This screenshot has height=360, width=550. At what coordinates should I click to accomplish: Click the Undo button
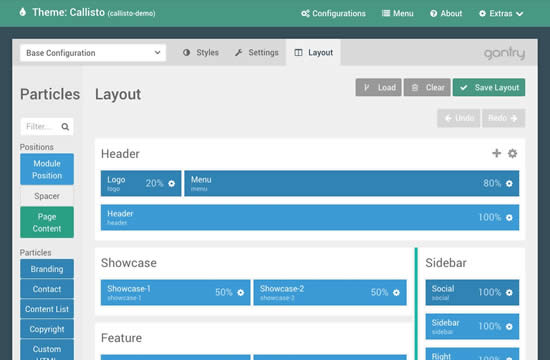pos(458,118)
